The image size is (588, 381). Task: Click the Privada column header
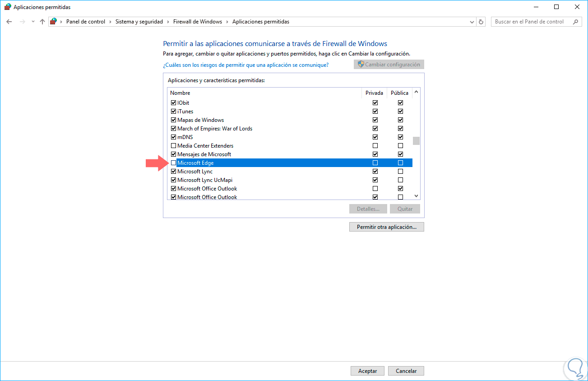(375, 93)
